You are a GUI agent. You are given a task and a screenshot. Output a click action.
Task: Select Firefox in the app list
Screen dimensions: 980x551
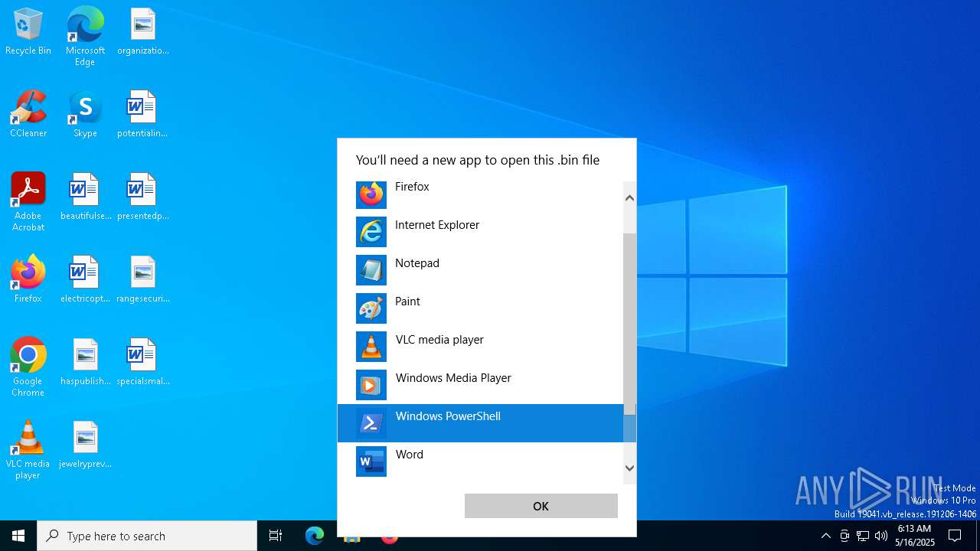click(480, 194)
